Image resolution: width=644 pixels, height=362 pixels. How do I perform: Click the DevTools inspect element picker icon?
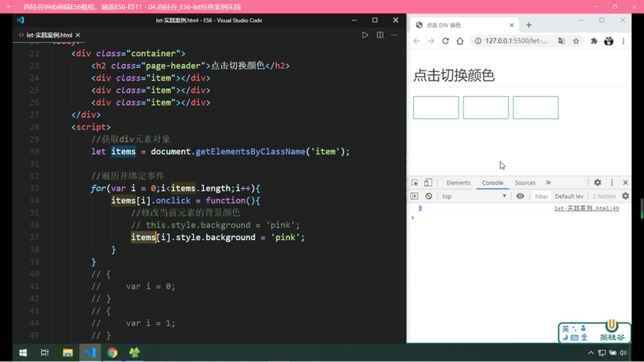pyautogui.click(x=415, y=183)
